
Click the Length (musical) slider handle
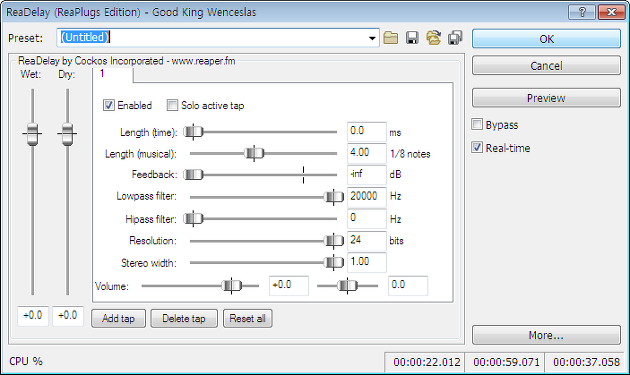tap(254, 153)
